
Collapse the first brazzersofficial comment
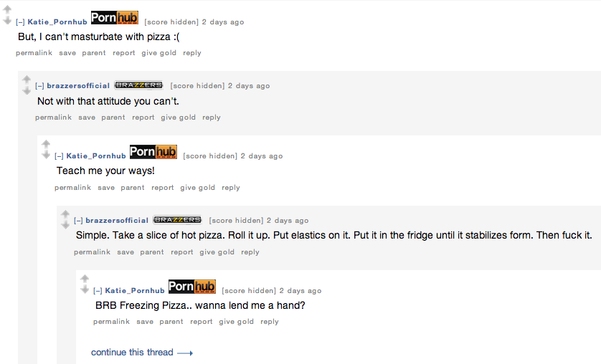point(39,86)
